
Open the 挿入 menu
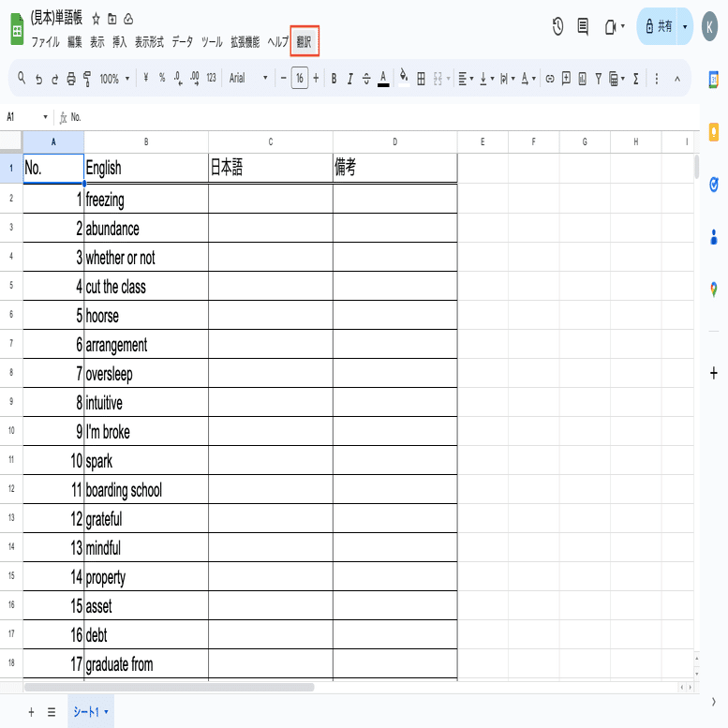pyautogui.click(x=119, y=42)
